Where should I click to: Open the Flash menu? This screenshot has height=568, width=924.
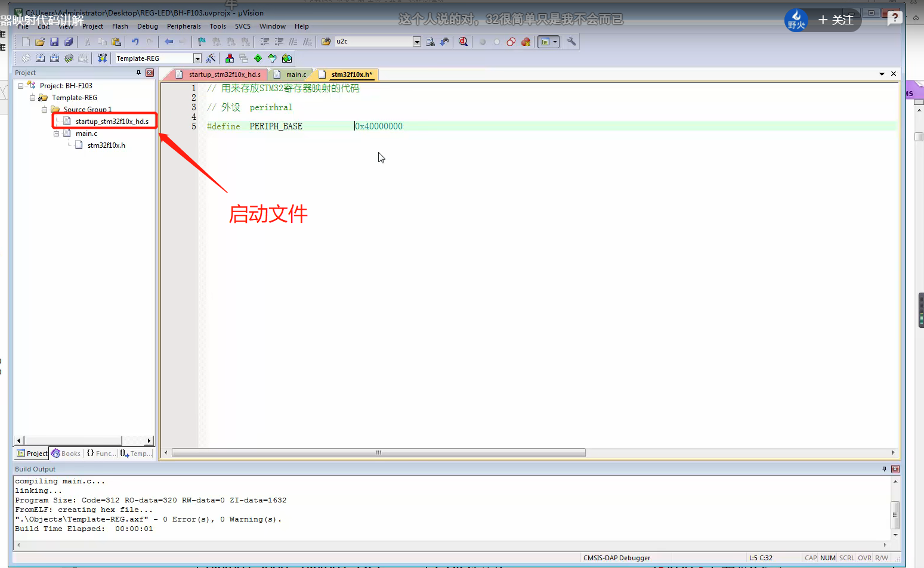(120, 26)
